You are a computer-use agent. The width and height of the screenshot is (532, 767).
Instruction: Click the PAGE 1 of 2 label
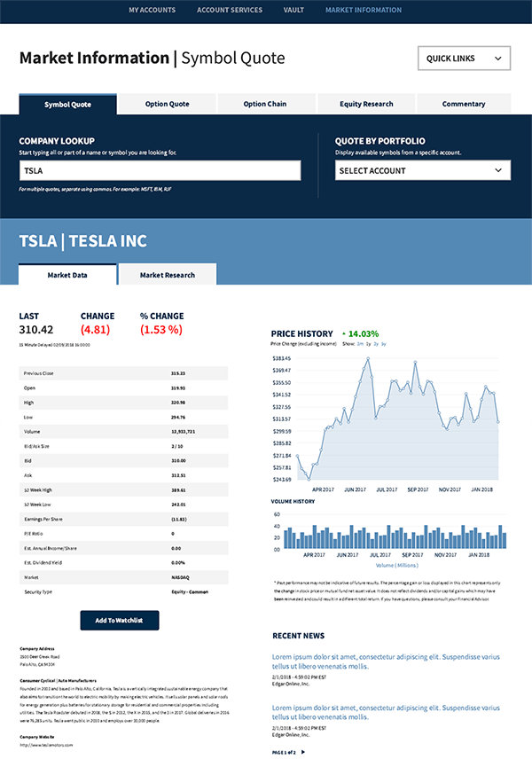284,752
